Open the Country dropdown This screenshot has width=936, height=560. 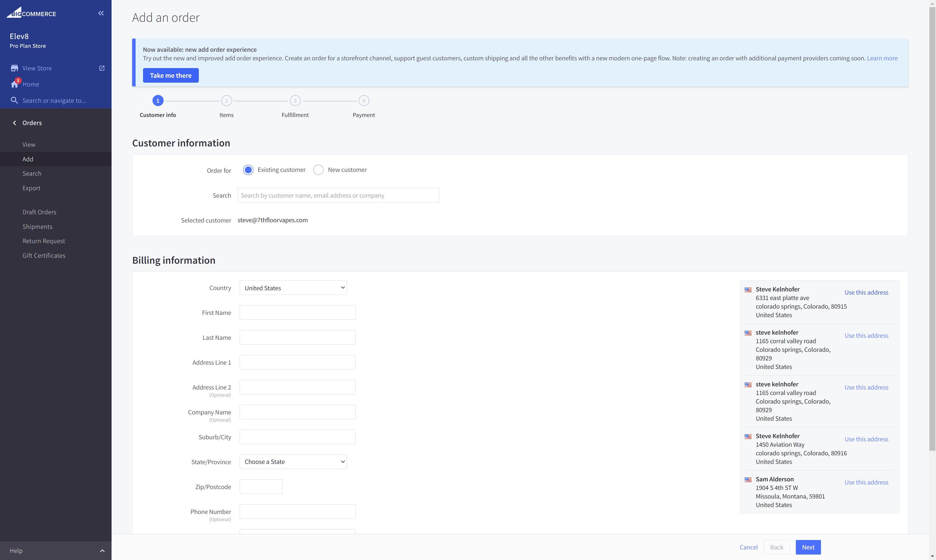293,288
